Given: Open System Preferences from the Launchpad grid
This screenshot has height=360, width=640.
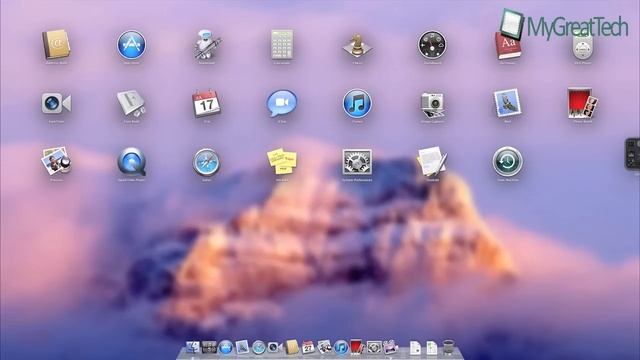Looking at the screenshot, I should pyautogui.click(x=357, y=162).
